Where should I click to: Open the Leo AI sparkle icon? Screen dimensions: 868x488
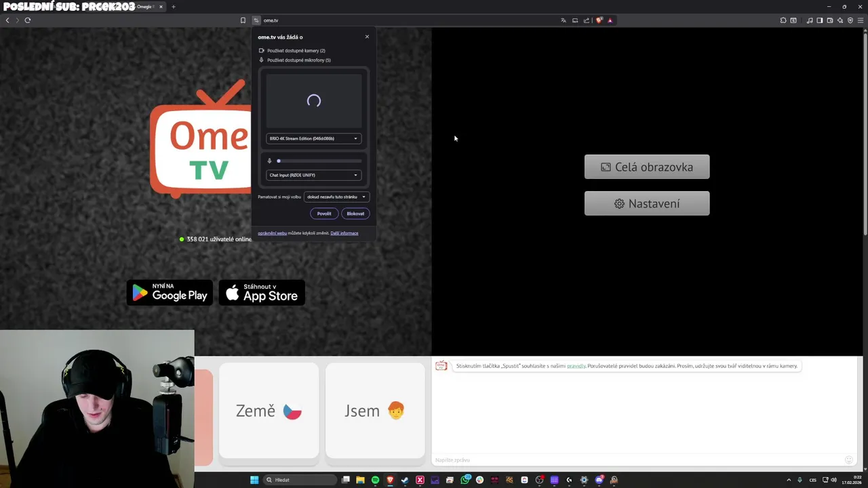840,20
